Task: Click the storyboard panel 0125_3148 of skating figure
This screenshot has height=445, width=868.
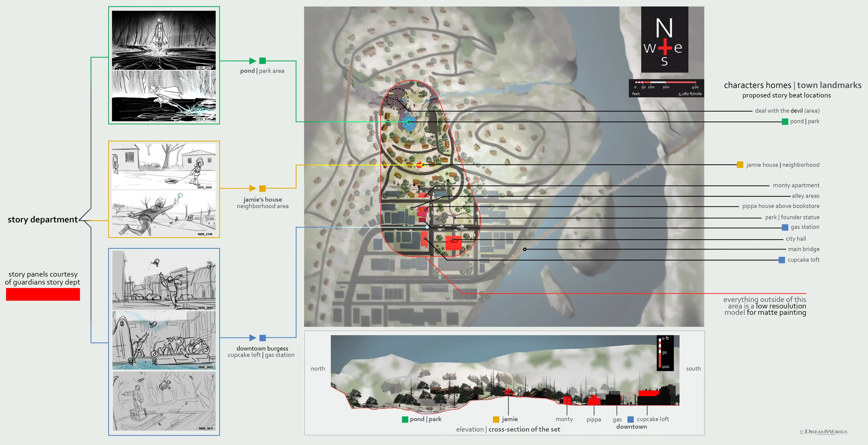Action: coord(164,96)
